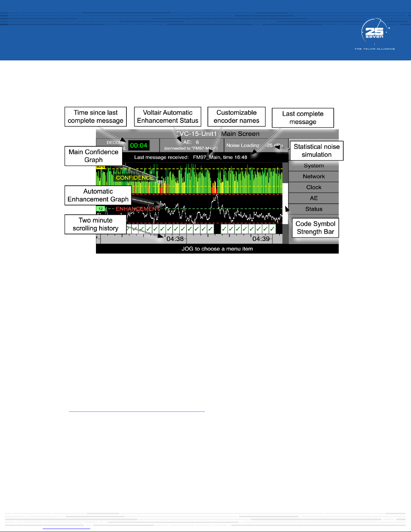Screen dimensions: 411x532
Task: Select the 04:39 timeline marker
Action: 261,239
